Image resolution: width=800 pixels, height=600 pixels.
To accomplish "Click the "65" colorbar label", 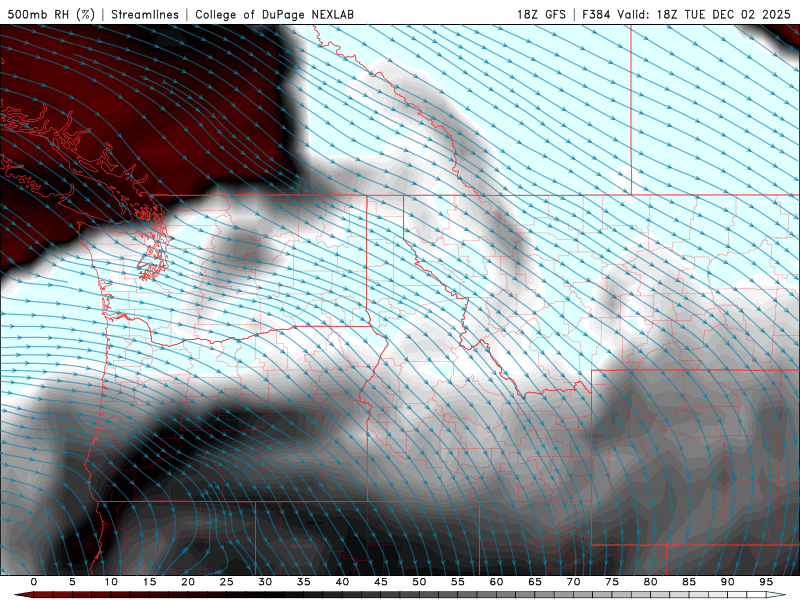I will click(x=534, y=582).
